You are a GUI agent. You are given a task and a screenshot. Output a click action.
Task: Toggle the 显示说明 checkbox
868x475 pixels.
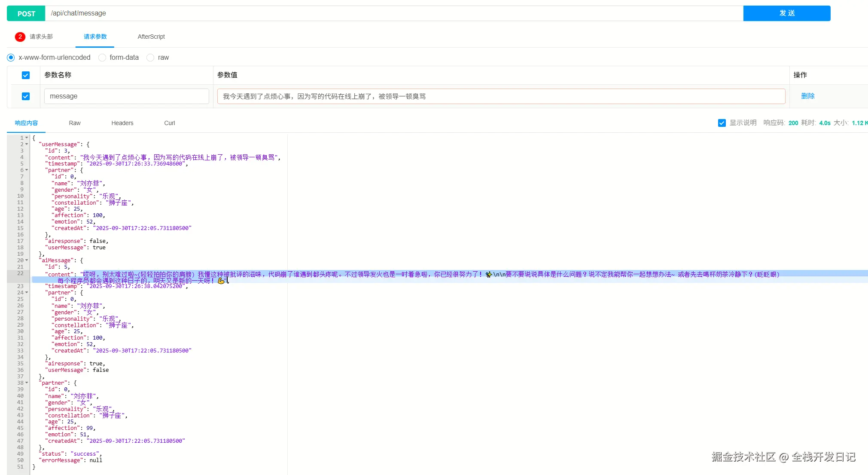coord(722,123)
